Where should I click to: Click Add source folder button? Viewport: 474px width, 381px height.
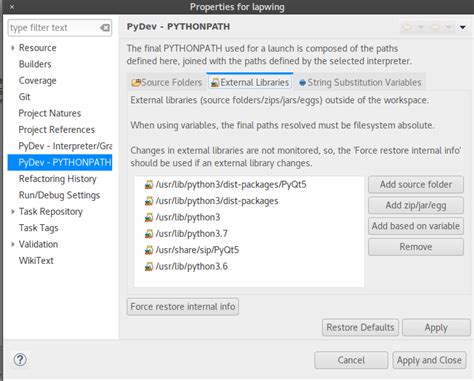pos(416,184)
